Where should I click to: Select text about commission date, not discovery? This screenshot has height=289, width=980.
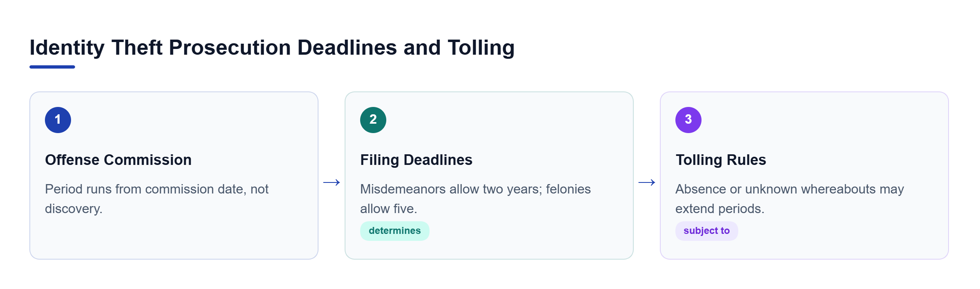[x=157, y=199]
